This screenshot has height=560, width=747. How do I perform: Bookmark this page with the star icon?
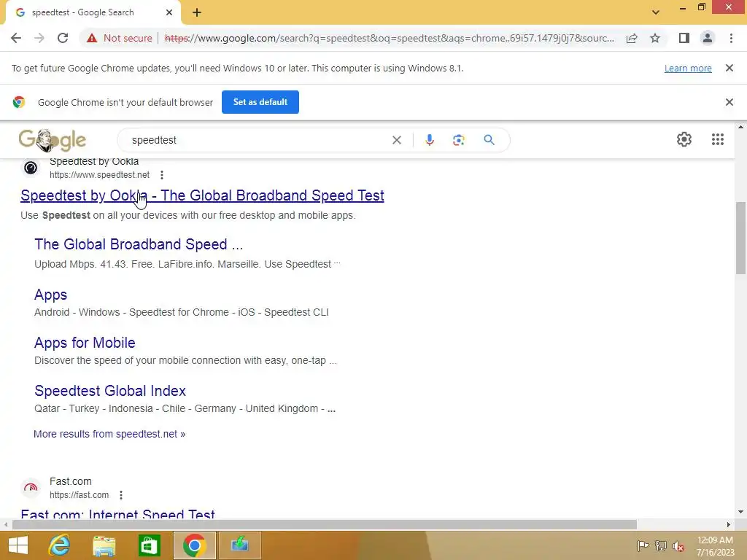[655, 38]
